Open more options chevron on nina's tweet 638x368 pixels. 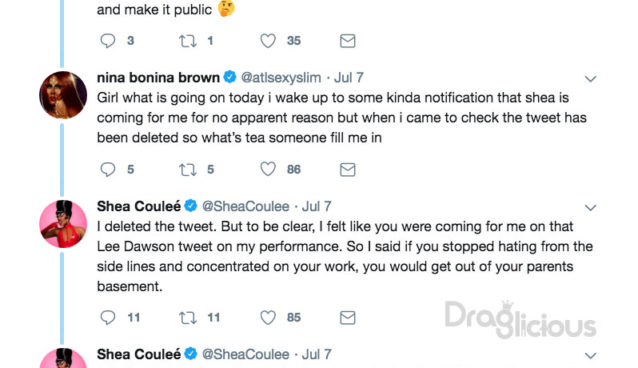pos(590,79)
